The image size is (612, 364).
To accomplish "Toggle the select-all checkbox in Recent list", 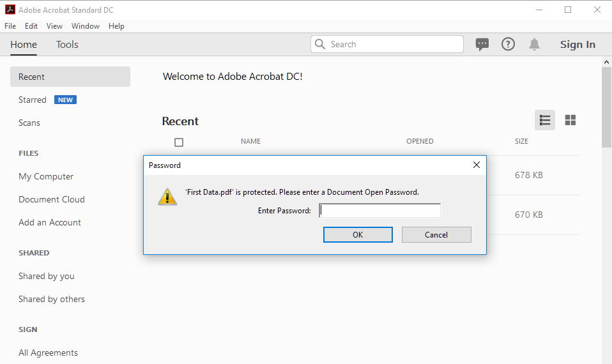I will [x=179, y=142].
